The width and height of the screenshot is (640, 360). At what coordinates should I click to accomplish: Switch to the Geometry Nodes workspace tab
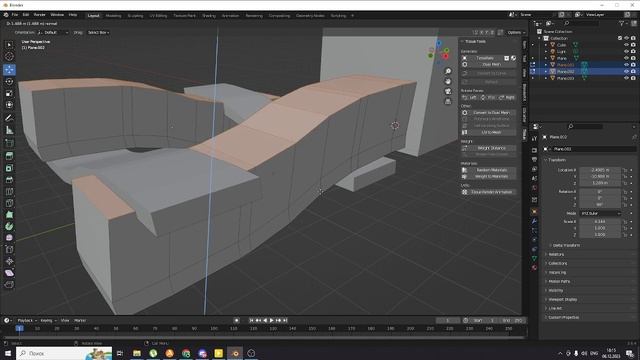(x=310, y=16)
